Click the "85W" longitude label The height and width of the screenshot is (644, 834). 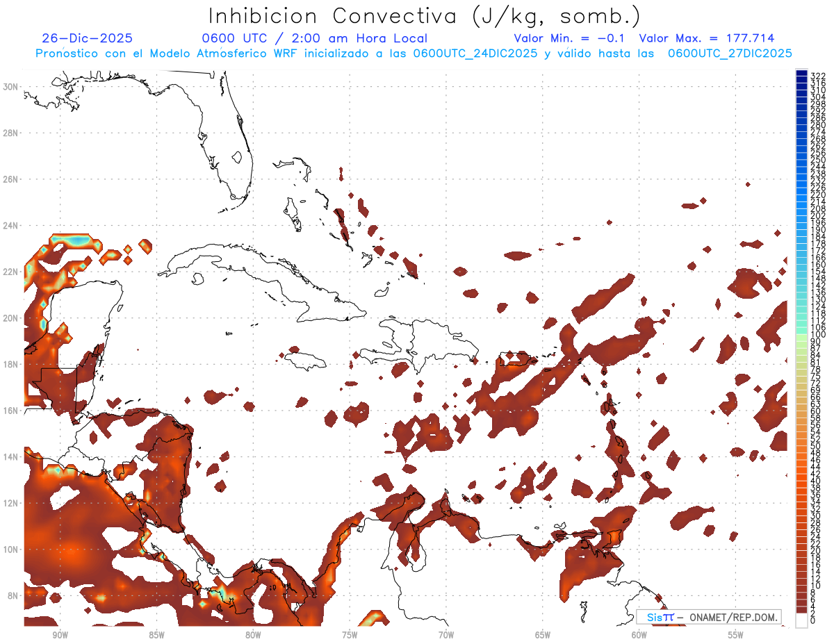156,635
